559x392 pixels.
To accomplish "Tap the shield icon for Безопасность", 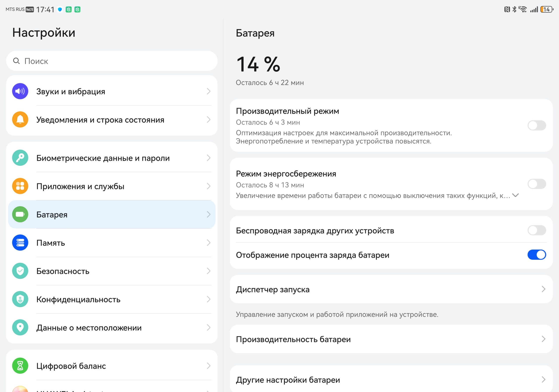I will coord(20,271).
